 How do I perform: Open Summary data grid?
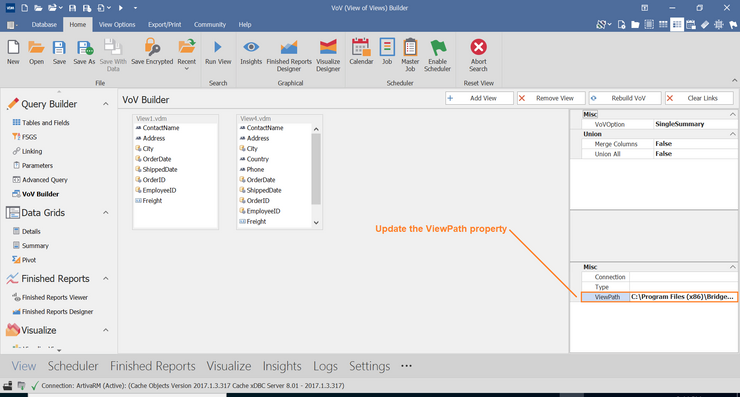[30, 245]
